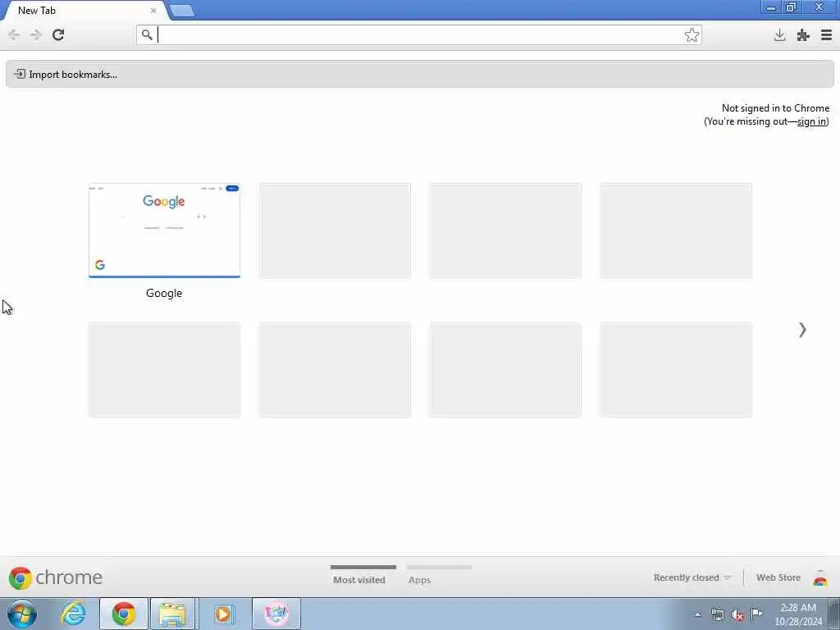
Task: Click Import bookmarks... link
Action: [x=73, y=75]
